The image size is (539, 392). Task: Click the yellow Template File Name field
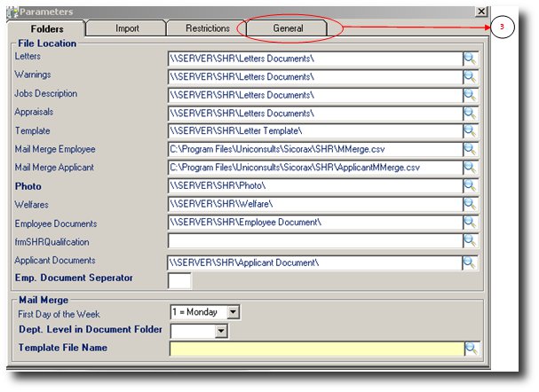[x=315, y=349]
